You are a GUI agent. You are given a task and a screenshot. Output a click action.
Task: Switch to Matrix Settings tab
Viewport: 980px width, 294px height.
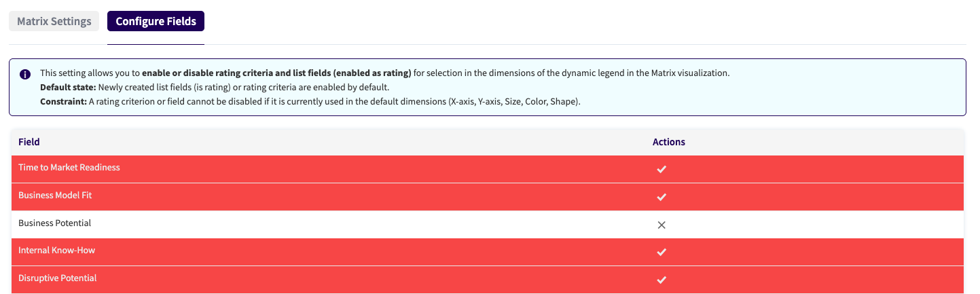point(54,21)
